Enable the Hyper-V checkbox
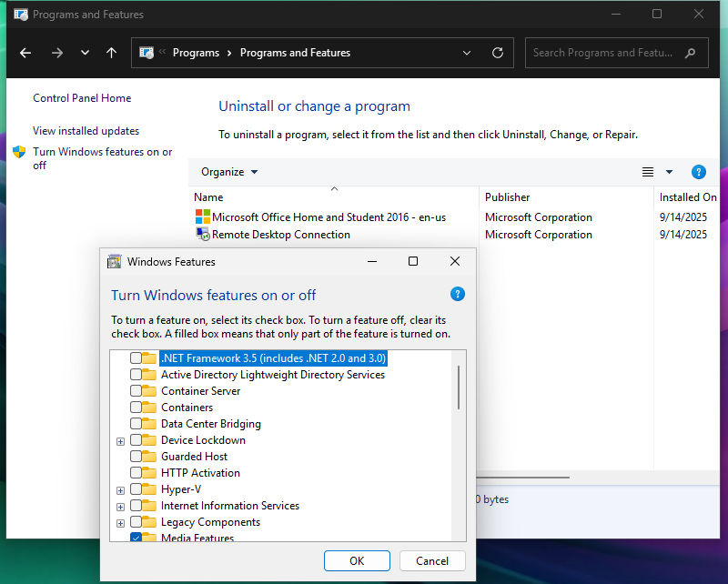 click(136, 488)
